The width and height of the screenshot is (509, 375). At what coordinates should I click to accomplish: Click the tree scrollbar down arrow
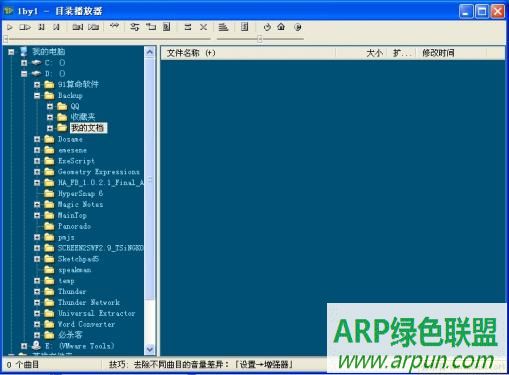click(x=150, y=349)
